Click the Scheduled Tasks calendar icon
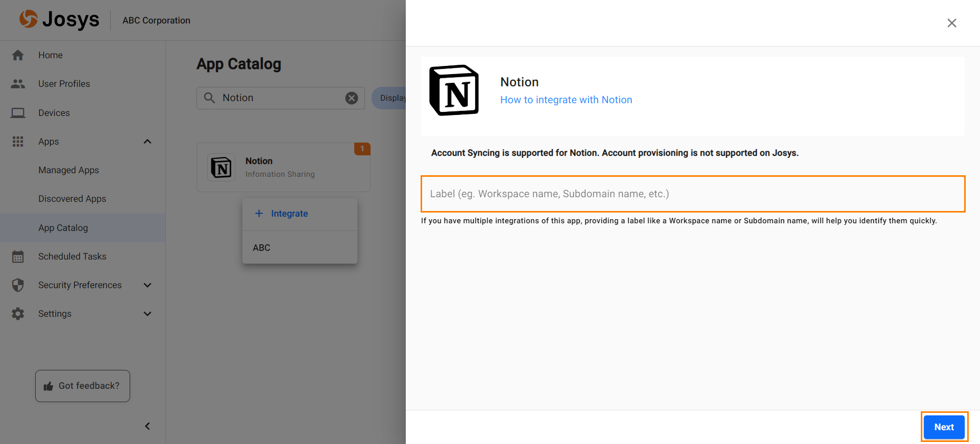Screen dimensions: 980x444 click(18, 256)
